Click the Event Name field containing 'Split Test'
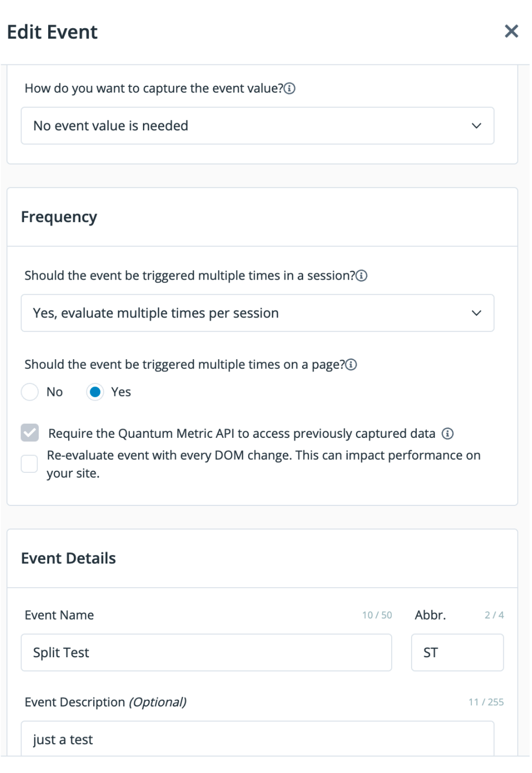The width and height of the screenshot is (532, 773). (x=206, y=653)
